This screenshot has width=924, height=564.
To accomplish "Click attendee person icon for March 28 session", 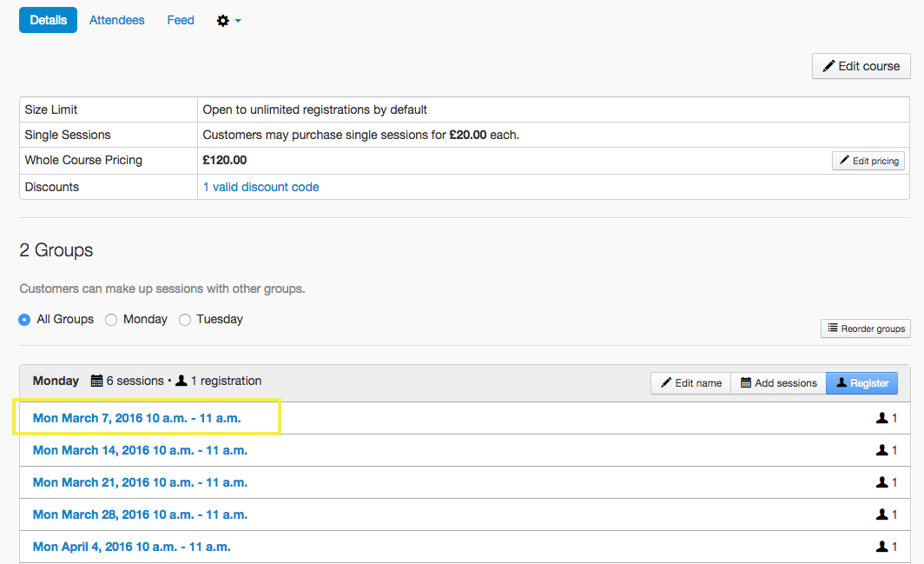I will click(882, 514).
